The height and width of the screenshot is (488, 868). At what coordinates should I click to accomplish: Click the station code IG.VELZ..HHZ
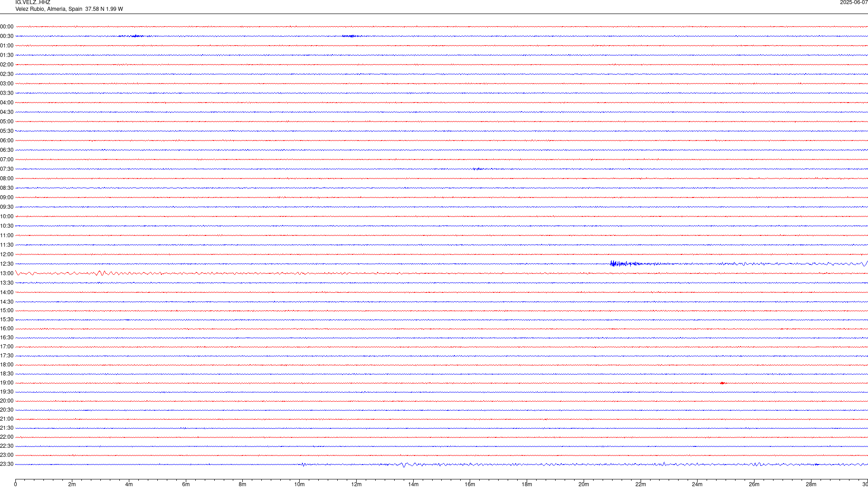coord(33,3)
